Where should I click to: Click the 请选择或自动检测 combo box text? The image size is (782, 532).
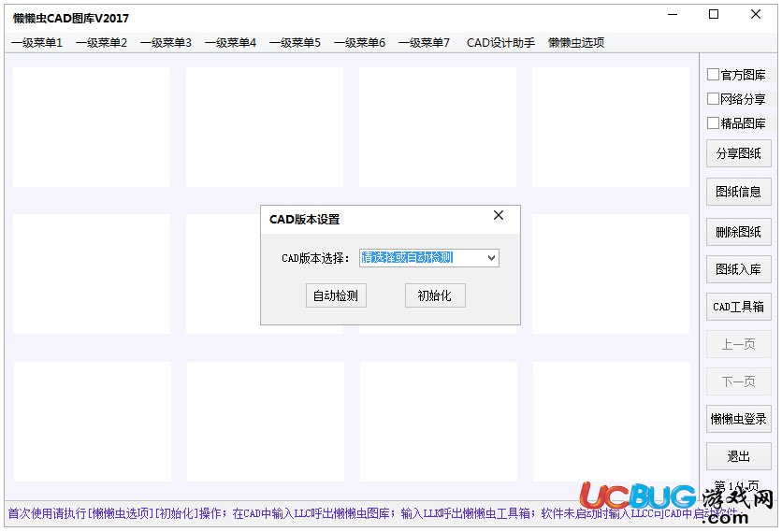pos(407,257)
